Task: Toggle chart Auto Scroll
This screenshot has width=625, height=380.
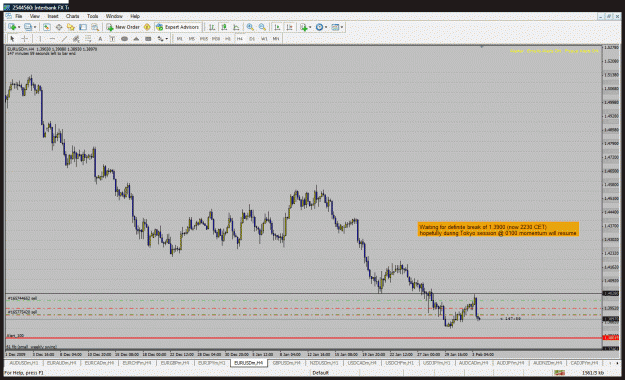Action: [x=277, y=27]
